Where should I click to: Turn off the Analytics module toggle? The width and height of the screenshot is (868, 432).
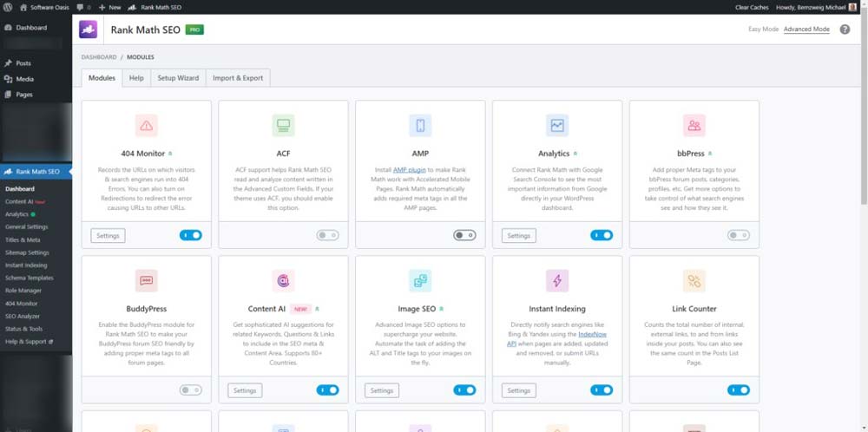(602, 235)
